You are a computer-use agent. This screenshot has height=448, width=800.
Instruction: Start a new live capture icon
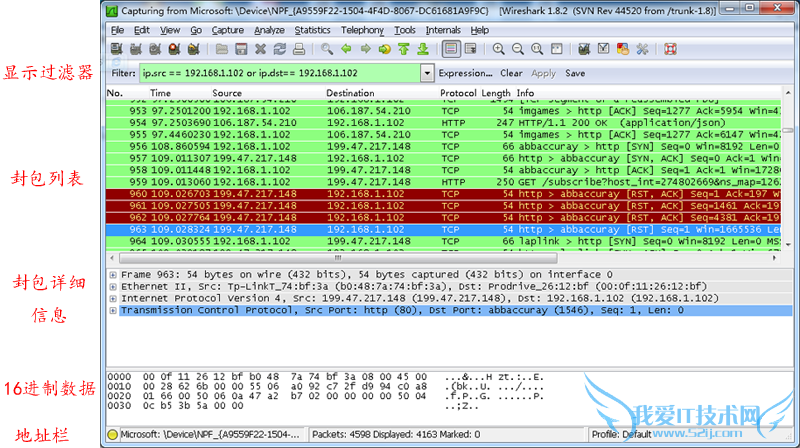tap(155, 49)
